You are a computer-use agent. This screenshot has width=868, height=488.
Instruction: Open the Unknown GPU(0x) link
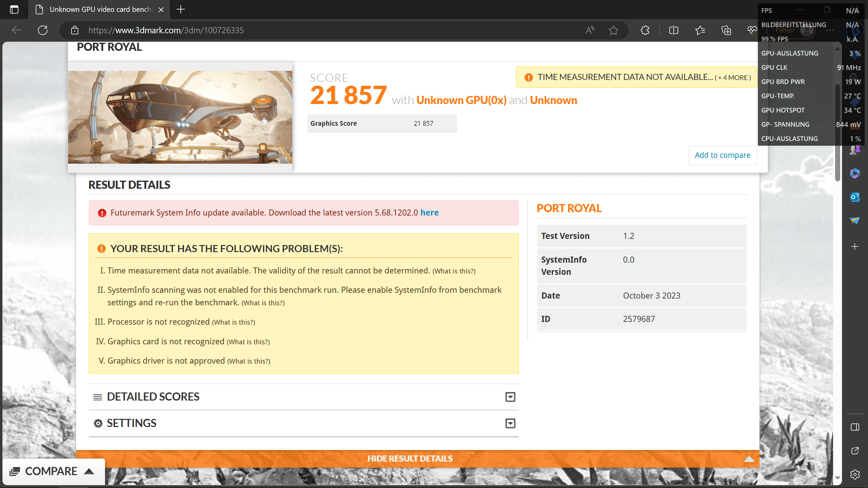pyautogui.click(x=461, y=100)
